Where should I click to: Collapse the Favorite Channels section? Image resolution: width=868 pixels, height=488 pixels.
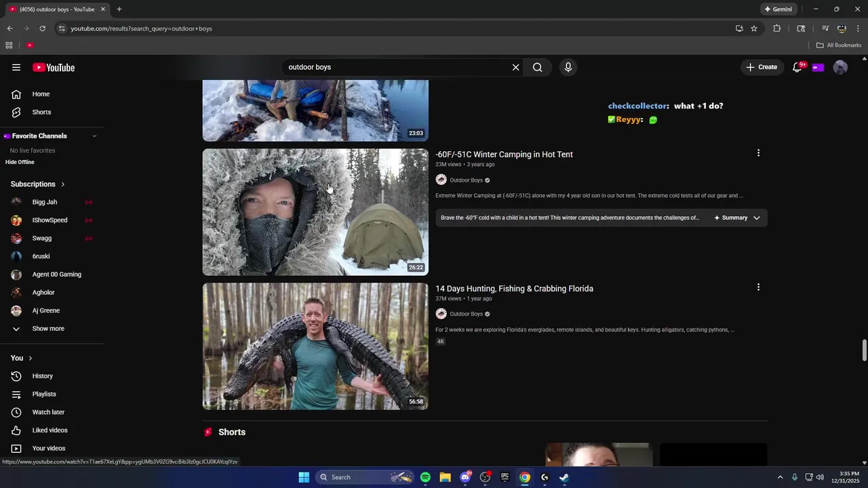94,136
